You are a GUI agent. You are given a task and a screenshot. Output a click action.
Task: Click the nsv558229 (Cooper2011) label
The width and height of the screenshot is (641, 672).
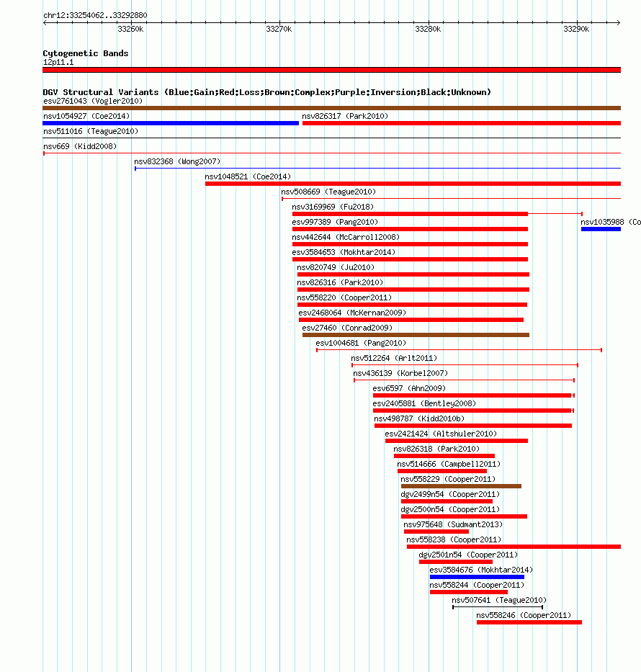pyautogui.click(x=448, y=479)
